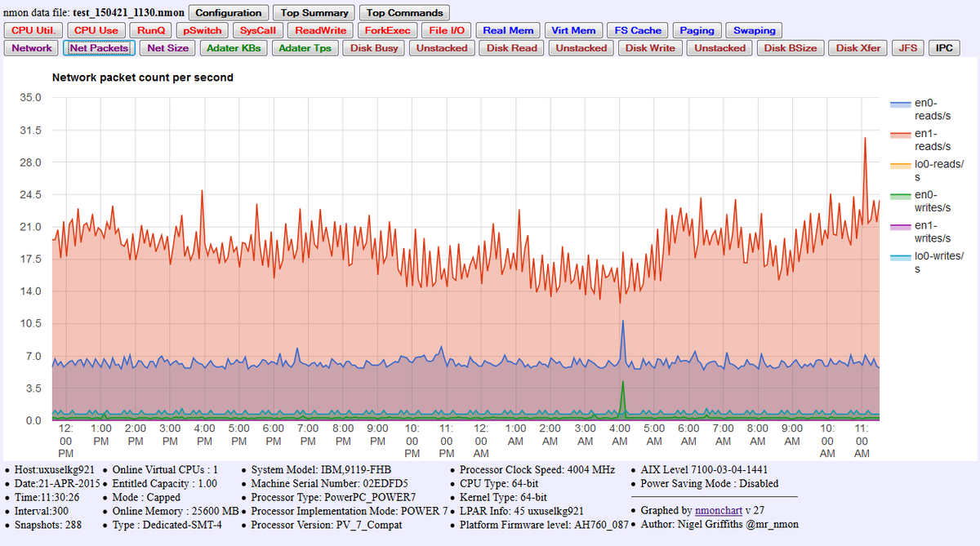
Task: Display the CPU Util. chart
Action: coord(33,30)
